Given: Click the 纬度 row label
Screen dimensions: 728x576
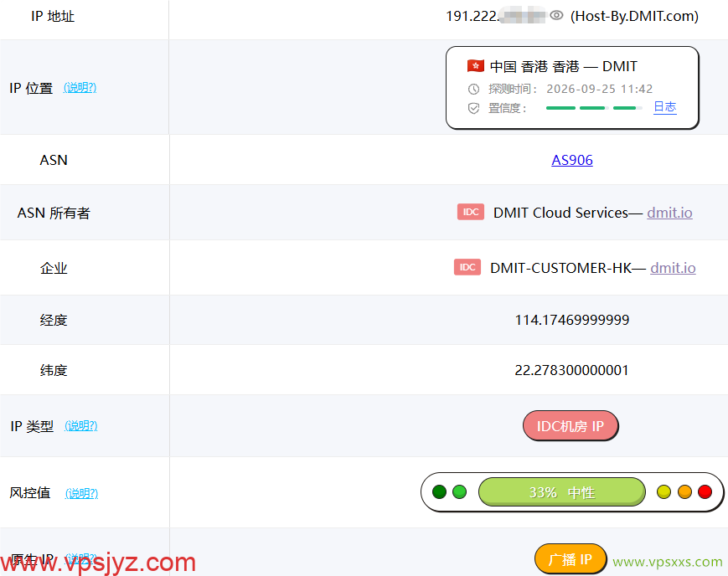Looking at the screenshot, I should [54, 370].
